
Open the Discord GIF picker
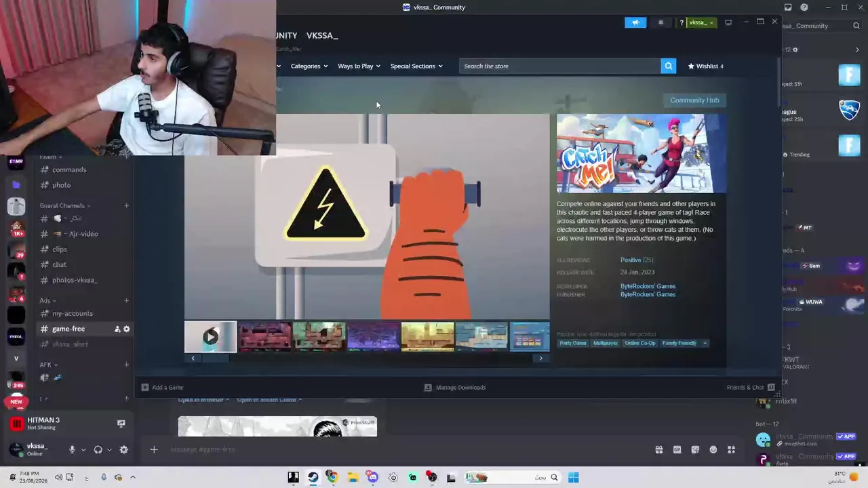(x=677, y=449)
